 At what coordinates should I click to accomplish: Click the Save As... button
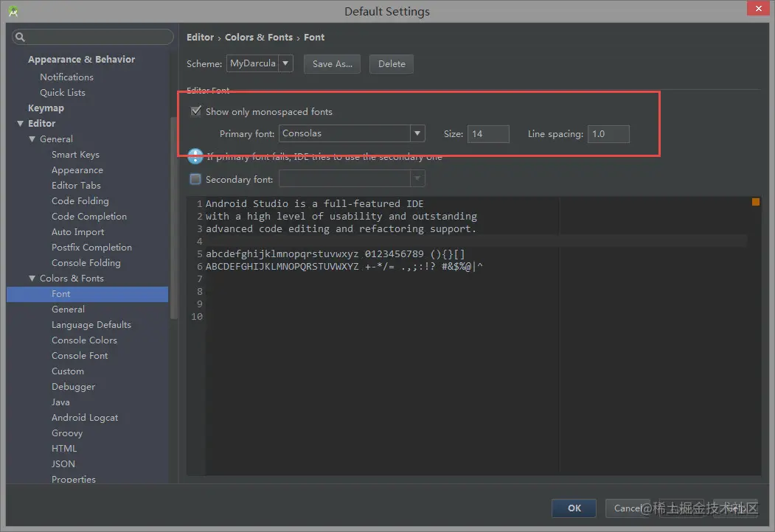click(332, 63)
